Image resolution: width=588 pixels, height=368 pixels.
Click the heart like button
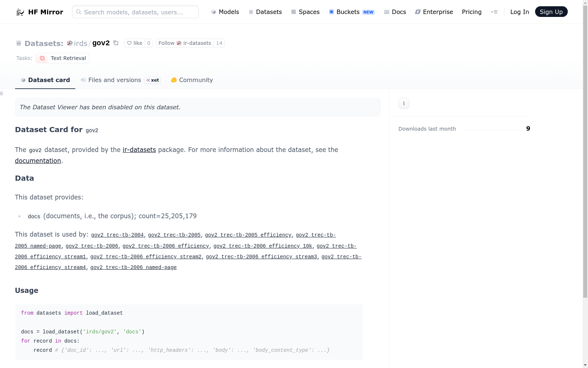point(135,43)
